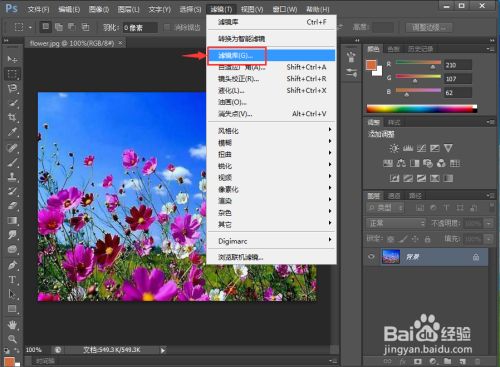Select the Eraser tool
Screen dimensions: 500x367
[12, 206]
